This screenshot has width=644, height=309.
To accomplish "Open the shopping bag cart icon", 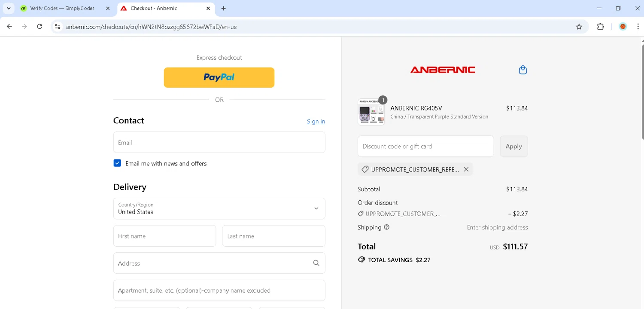I will (x=522, y=70).
